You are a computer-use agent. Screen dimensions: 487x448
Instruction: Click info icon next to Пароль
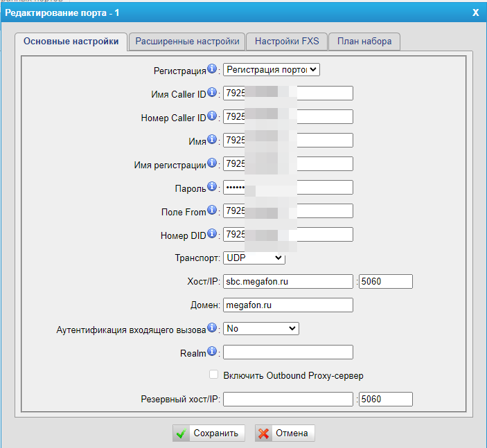point(212,186)
